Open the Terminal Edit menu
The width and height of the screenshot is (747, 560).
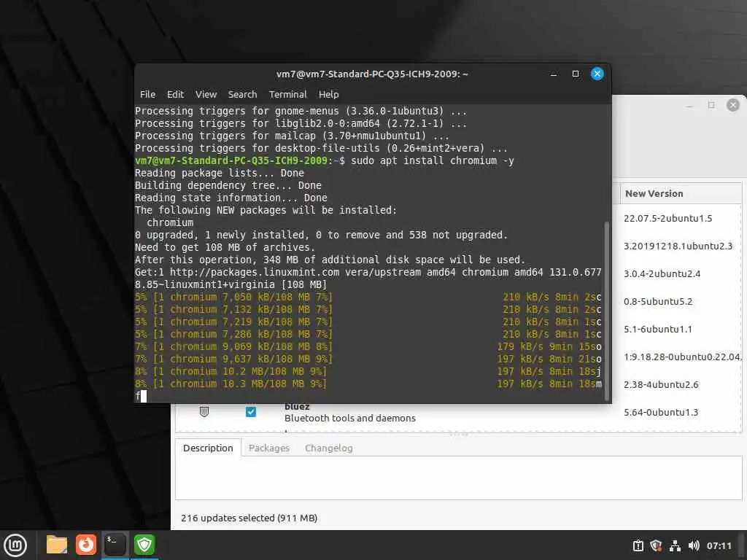pos(175,94)
